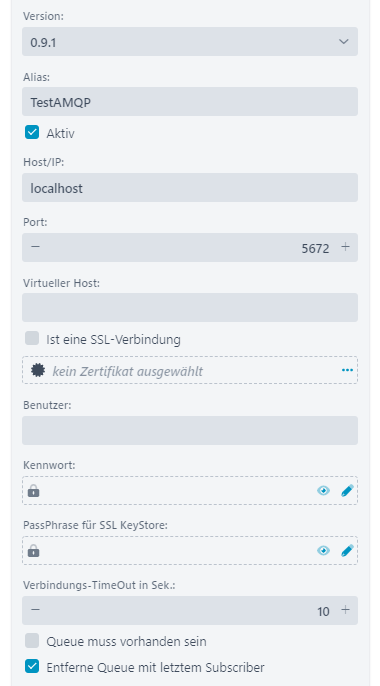Decrease the Verbindungs-TimeOut with the minus

click(x=35, y=610)
